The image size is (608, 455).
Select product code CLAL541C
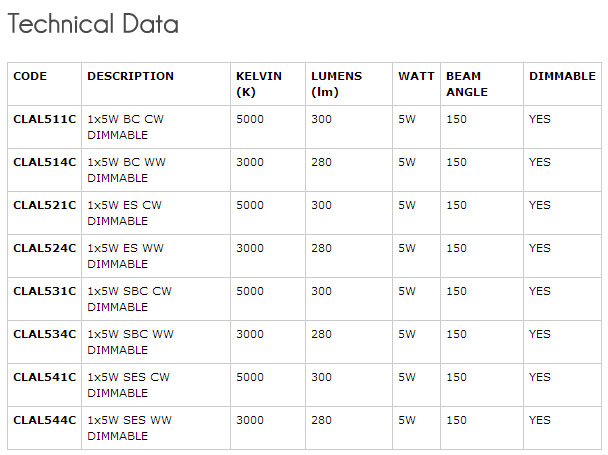(x=44, y=377)
